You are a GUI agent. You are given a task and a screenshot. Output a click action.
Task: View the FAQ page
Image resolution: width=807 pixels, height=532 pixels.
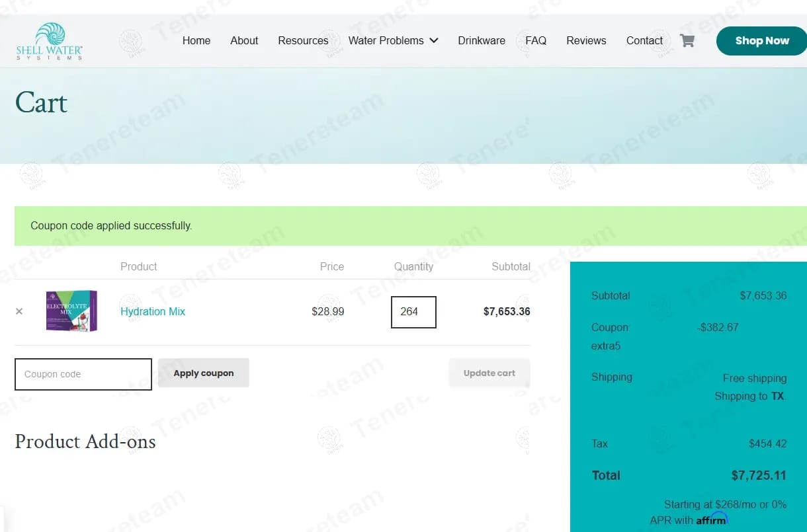point(536,40)
